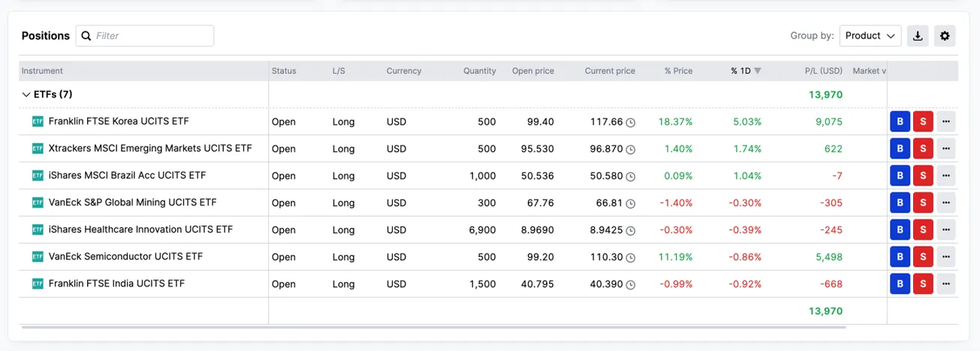Screen dimensions: 980x351
Task: Click the search magnifier in the Filter box
Action: point(86,35)
